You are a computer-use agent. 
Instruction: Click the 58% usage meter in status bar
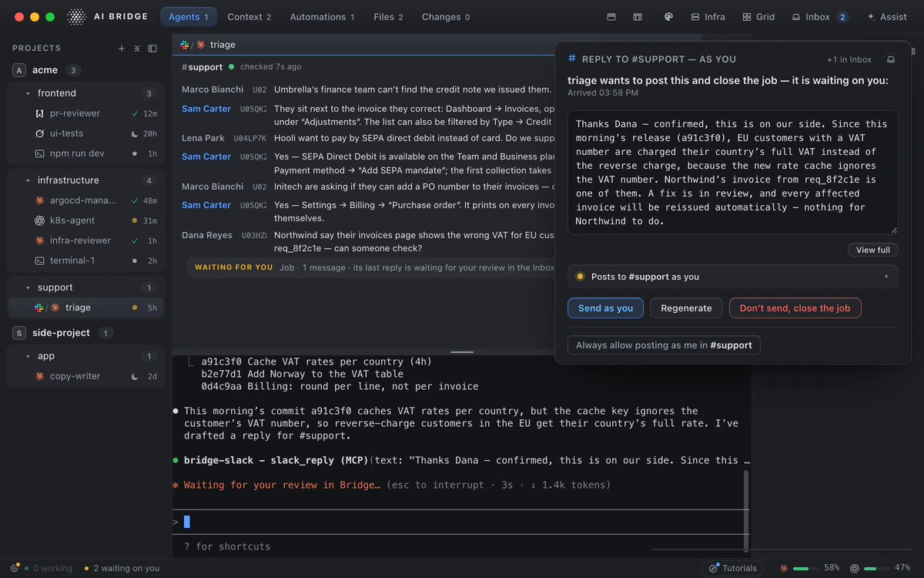click(809, 568)
